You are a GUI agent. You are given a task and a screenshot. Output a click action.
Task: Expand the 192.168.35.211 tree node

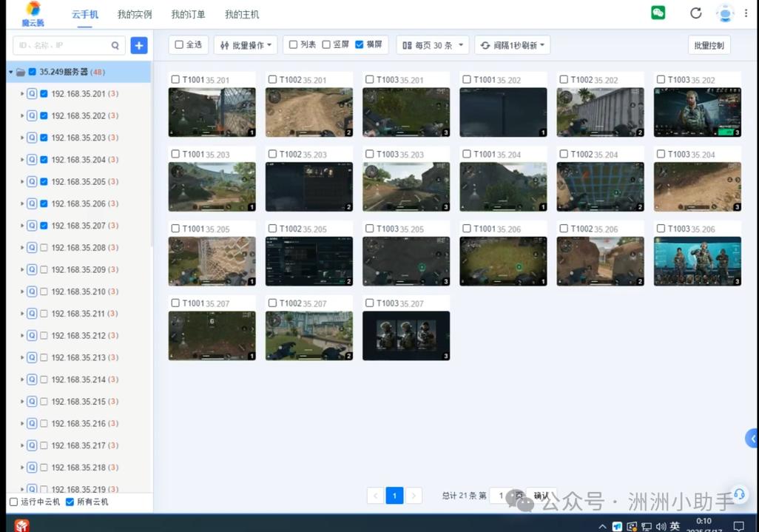22,314
